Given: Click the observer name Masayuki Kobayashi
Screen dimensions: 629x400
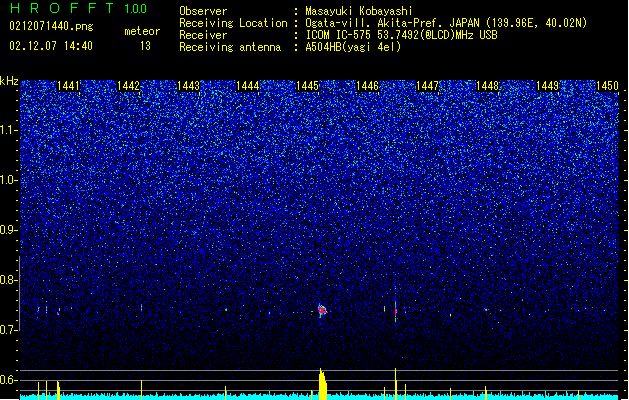Looking at the screenshot, I should point(359,11).
